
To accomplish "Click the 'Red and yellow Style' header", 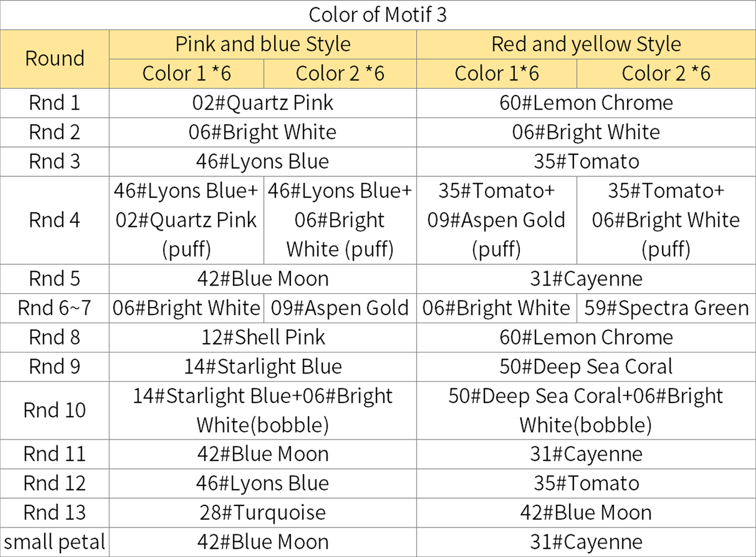I will pos(586,44).
